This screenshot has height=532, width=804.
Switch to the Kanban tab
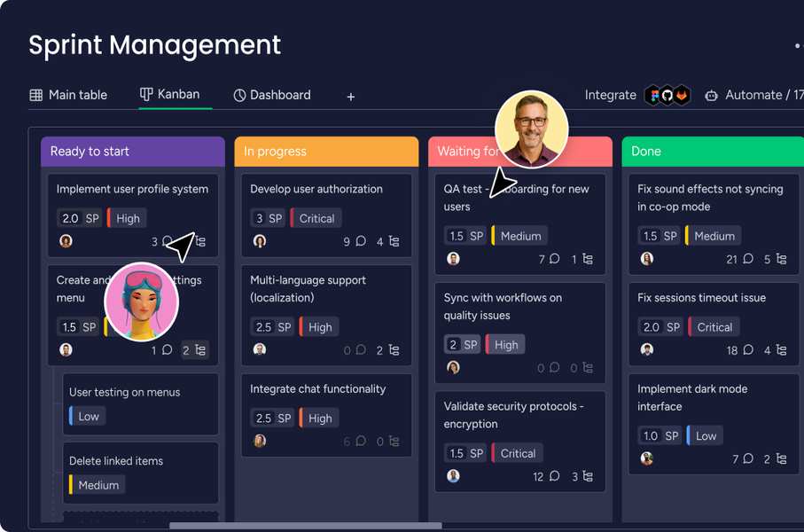click(169, 94)
